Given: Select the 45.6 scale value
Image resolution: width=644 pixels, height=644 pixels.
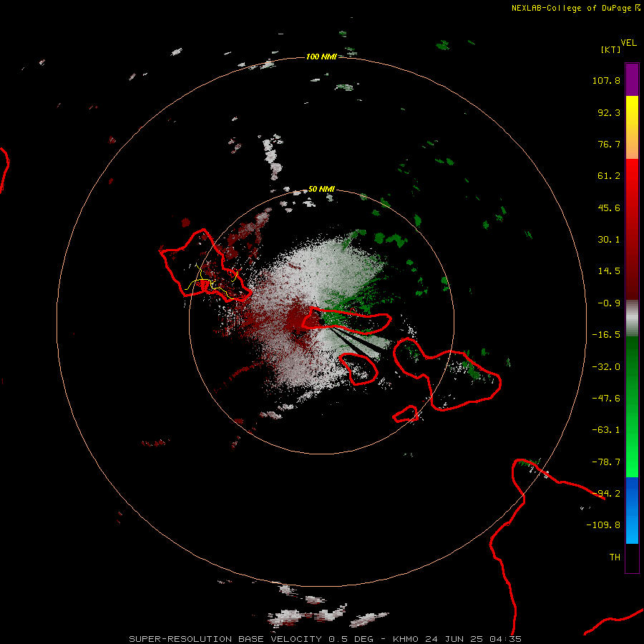Looking at the screenshot, I should [x=609, y=208].
